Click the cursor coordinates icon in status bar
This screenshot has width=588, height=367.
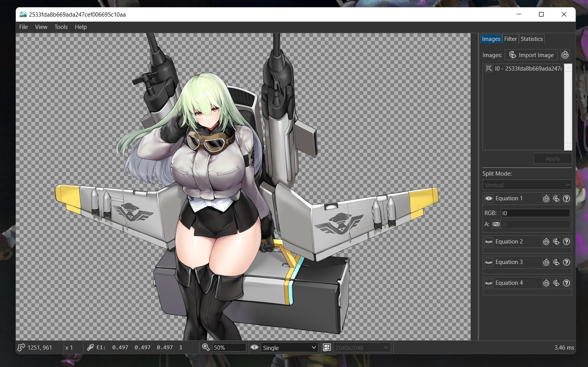click(21, 347)
